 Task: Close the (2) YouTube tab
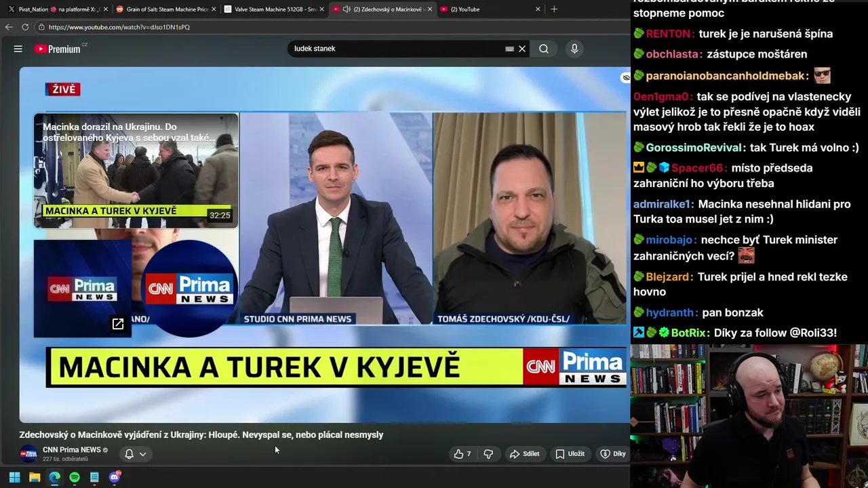tap(538, 9)
